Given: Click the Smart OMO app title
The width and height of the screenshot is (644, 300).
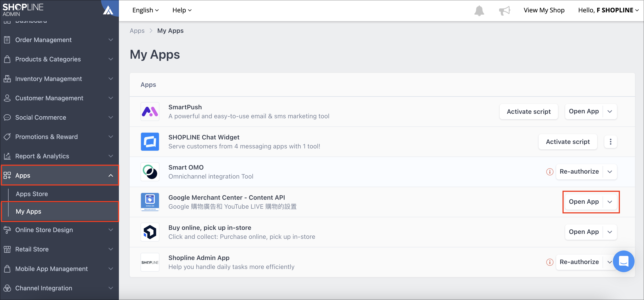Looking at the screenshot, I should [x=186, y=167].
